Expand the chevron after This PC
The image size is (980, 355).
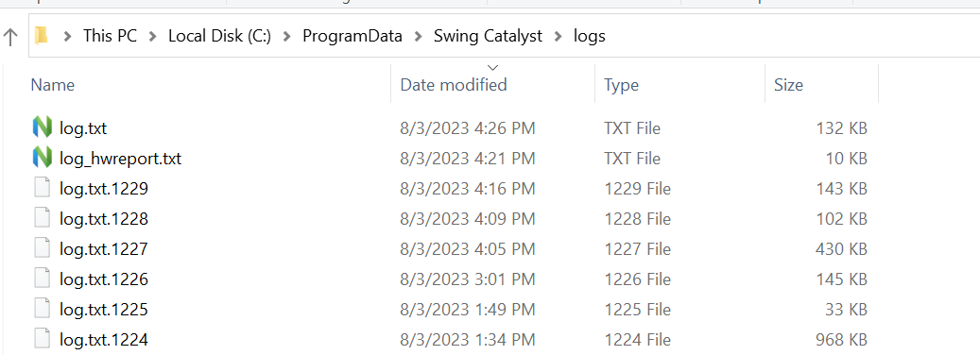(x=152, y=37)
